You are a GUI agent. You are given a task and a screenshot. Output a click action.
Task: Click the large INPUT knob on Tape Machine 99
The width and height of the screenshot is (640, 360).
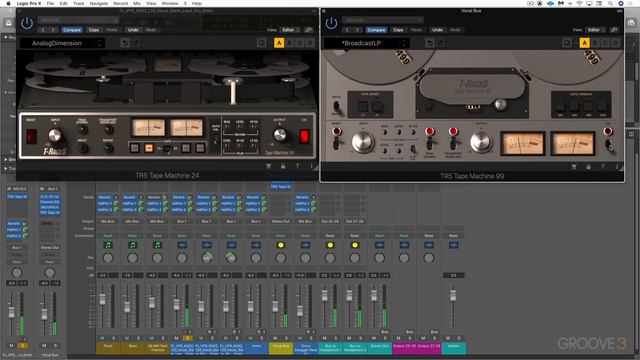[x=363, y=142]
